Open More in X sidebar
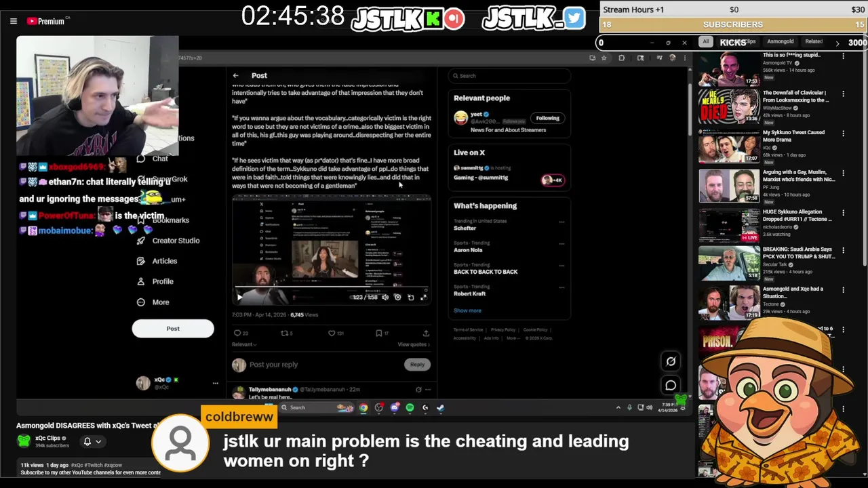This screenshot has width=868, height=488. [154, 302]
